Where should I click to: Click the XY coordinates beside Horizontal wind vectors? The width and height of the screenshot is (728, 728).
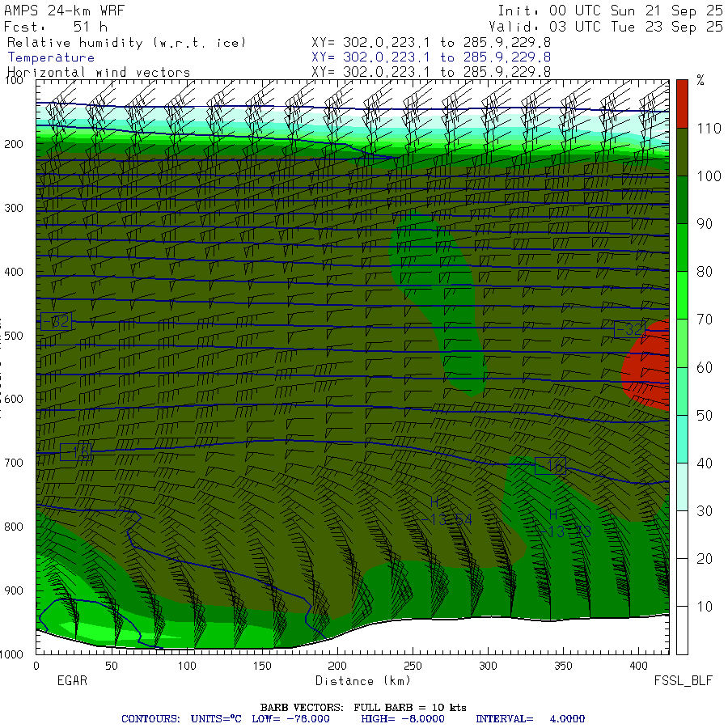click(x=431, y=72)
